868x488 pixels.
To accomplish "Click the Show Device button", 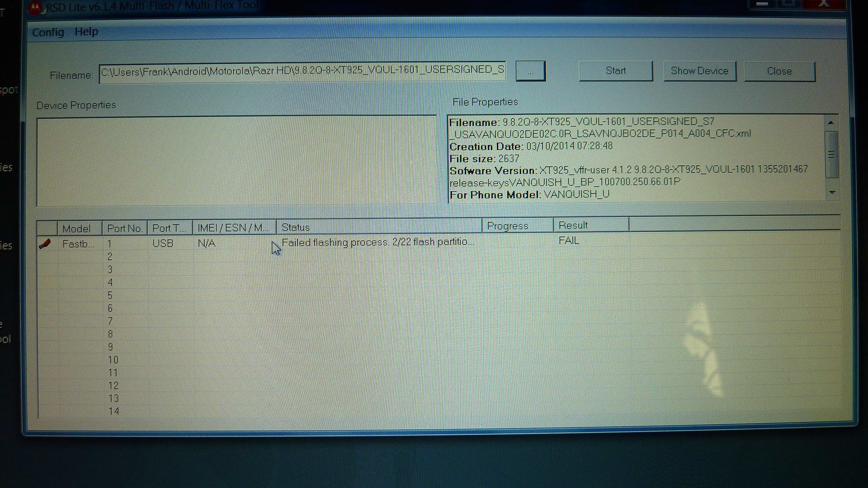I will [x=699, y=71].
